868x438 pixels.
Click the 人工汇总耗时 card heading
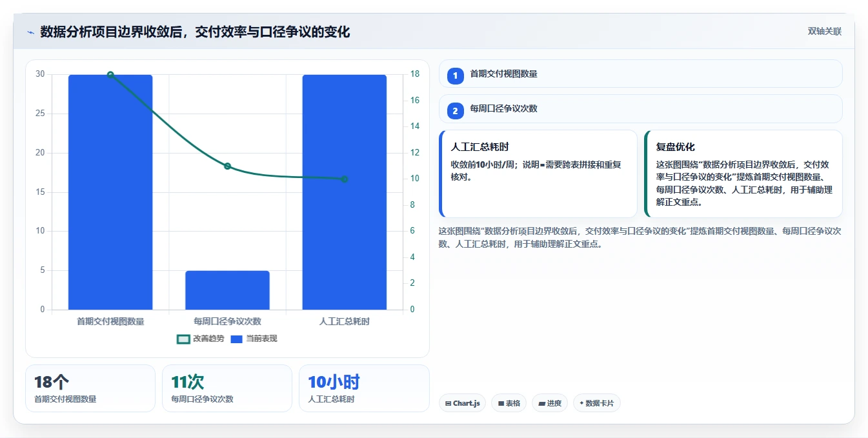tap(480, 147)
